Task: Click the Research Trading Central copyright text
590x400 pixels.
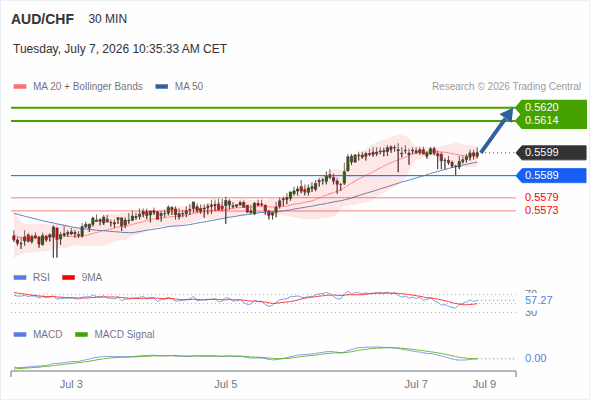Action: [x=506, y=87]
